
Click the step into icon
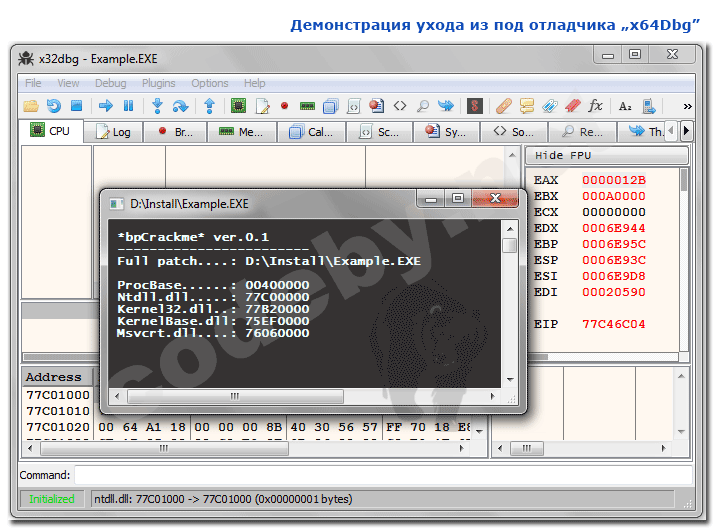(158, 105)
